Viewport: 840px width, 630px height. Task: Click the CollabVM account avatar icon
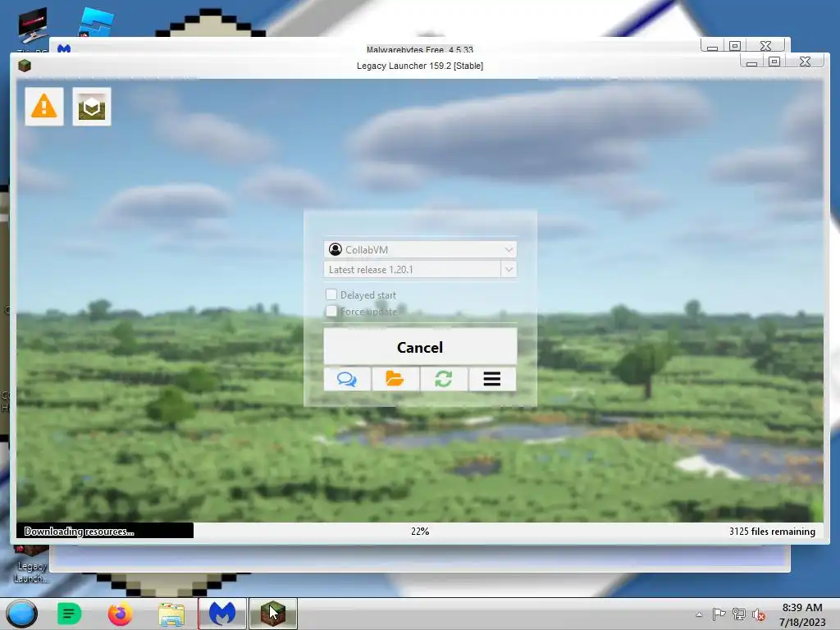coord(336,249)
